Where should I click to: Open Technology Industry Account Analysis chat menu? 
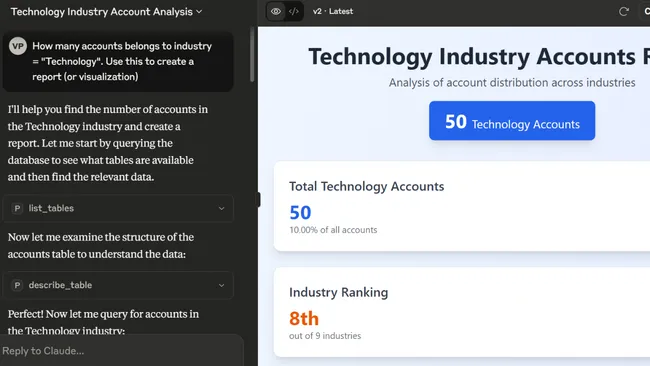[x=107, y=12]
